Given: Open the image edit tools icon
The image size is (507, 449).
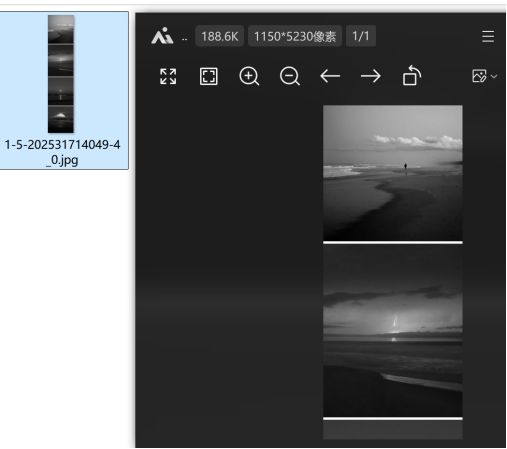Looking at the screenshot, I should tap(479, 76).
